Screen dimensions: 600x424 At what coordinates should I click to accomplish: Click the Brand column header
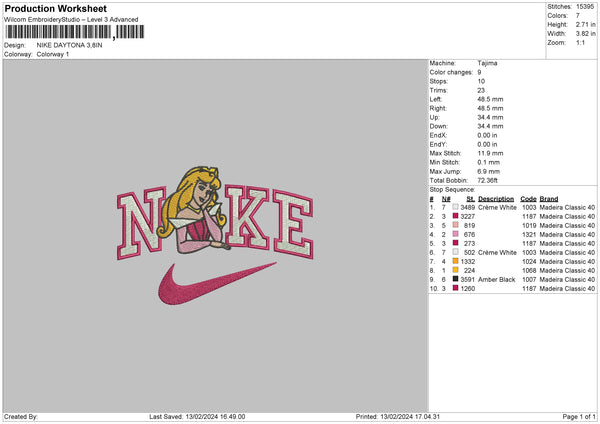pos(549,199)
